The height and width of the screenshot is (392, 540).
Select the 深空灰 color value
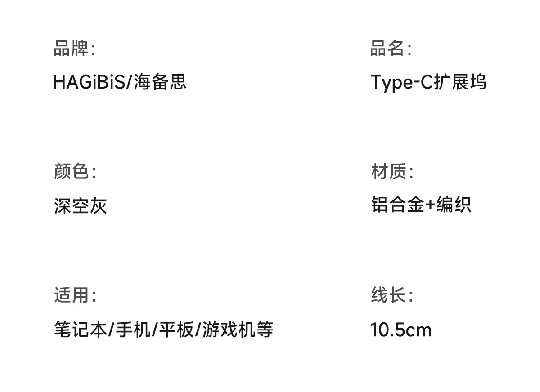(81, 206)
